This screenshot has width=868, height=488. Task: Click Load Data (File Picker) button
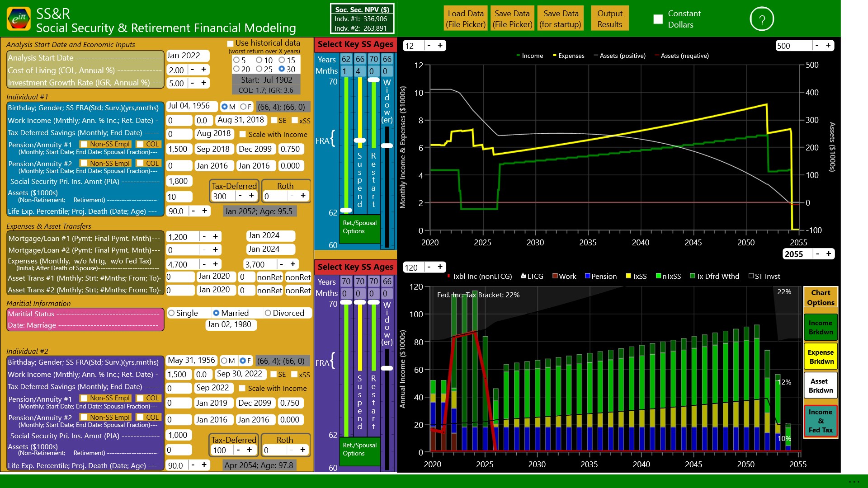point(466,19)
